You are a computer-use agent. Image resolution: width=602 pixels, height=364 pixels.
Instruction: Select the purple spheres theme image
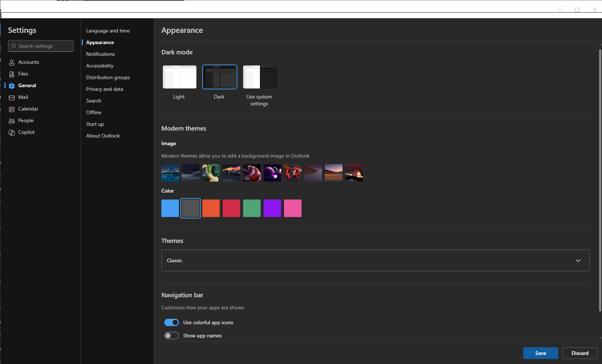[x=272, y=173]
